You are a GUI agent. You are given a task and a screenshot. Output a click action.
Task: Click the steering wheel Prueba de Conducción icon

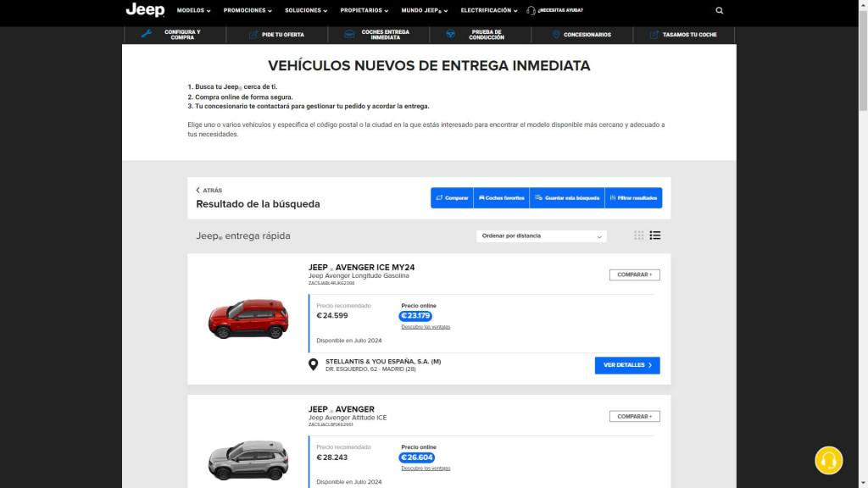coord(451,34)
